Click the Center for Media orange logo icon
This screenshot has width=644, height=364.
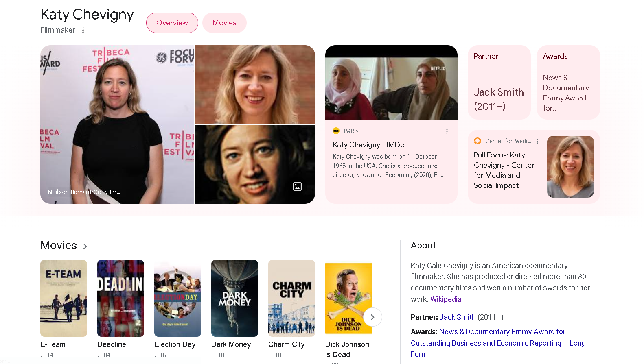478,141
